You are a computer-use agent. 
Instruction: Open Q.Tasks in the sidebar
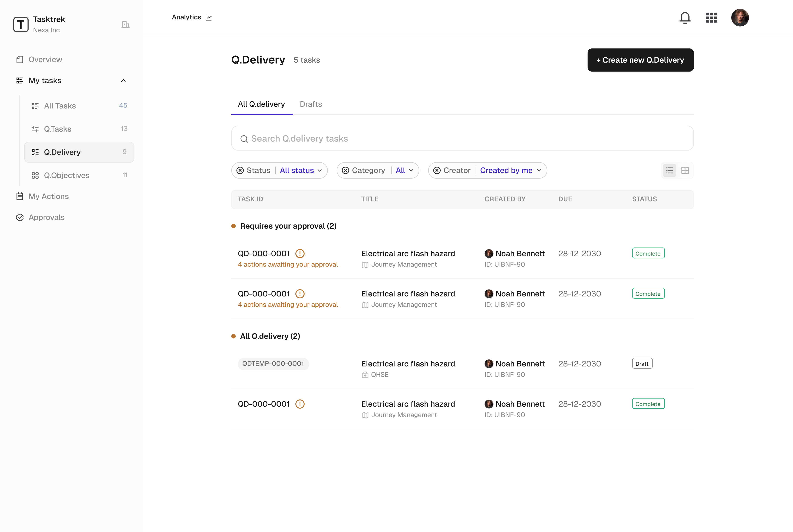[79, 129]
